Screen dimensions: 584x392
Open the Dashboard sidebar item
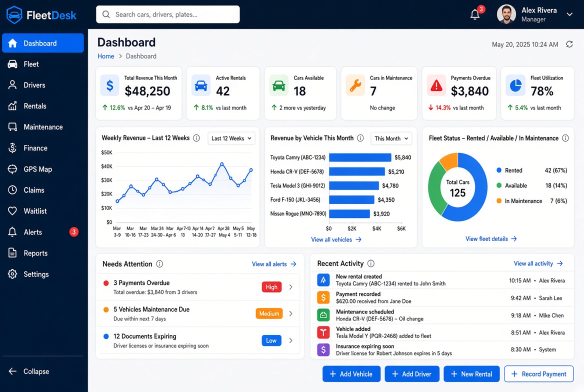(43, 43)
